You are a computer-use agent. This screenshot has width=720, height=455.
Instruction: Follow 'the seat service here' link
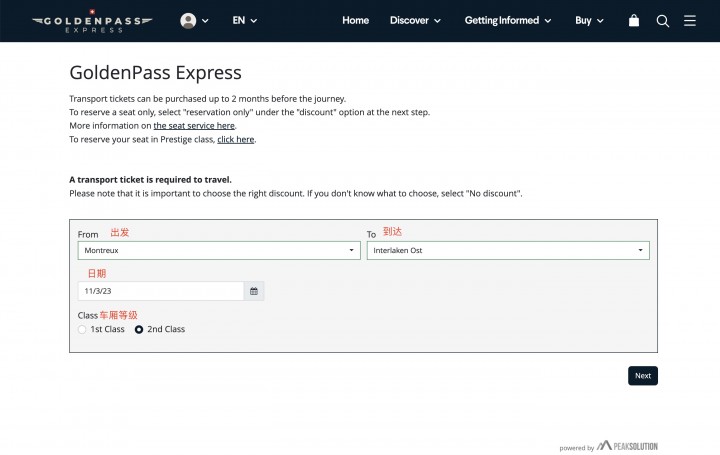pos(194,125)
